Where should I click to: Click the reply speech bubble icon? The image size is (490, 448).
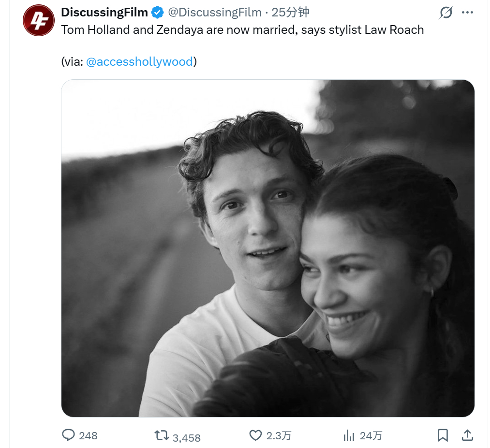click(x=69, y=435)
